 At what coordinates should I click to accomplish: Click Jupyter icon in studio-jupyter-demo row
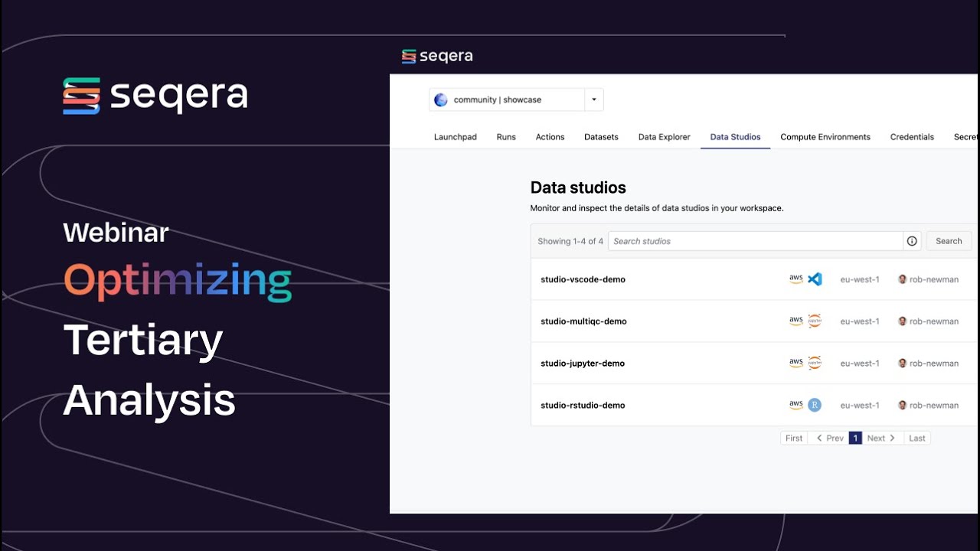(x=815, y=364)
